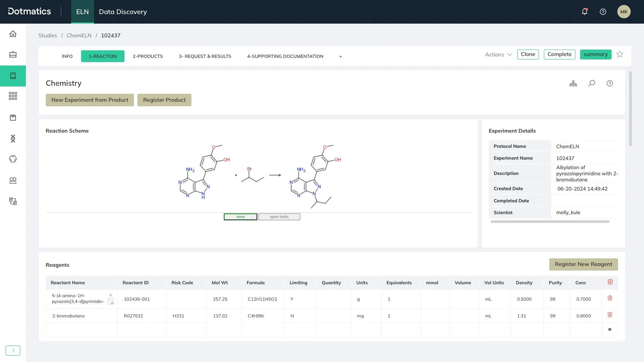The width and height of the screenshot is (644, 362).
Task: Click the Completed Date value field
Action: 584,201
